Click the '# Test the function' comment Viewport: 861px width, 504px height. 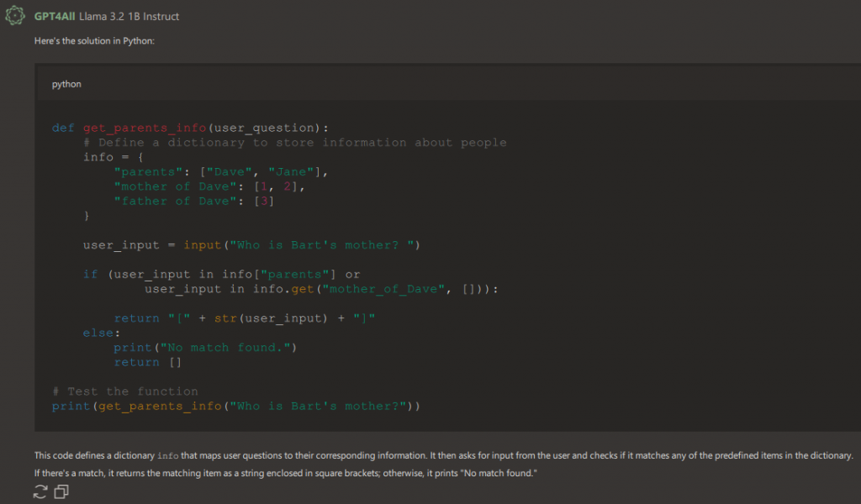[x=125, y=391]
